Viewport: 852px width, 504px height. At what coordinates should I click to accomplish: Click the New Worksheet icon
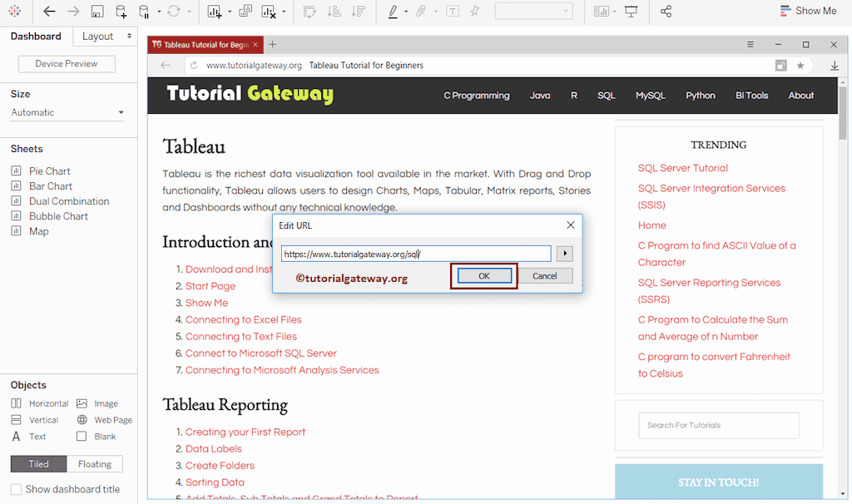click(x=215, y=12)
